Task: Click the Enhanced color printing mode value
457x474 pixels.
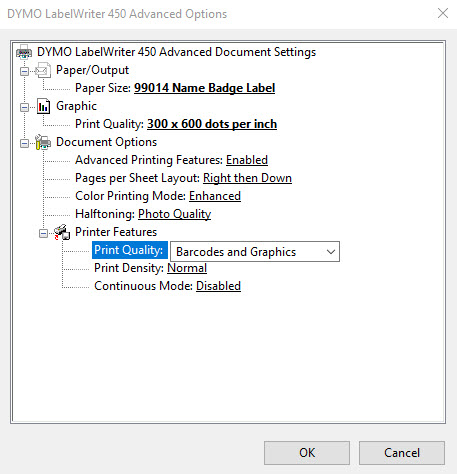Action: [x=215, y=196]
